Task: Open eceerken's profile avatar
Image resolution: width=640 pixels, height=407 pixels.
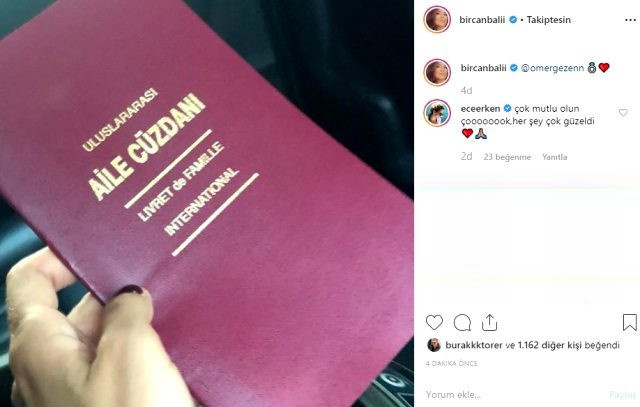Action: coord(437,113)
